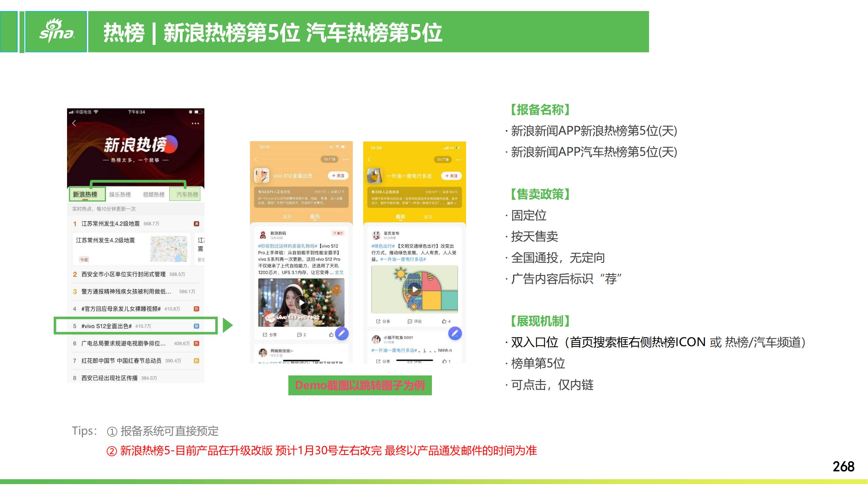868x488 pixels.
Task: Select 最新 tab on the 一升油一度电行多远 page
Action: point(400,217)
